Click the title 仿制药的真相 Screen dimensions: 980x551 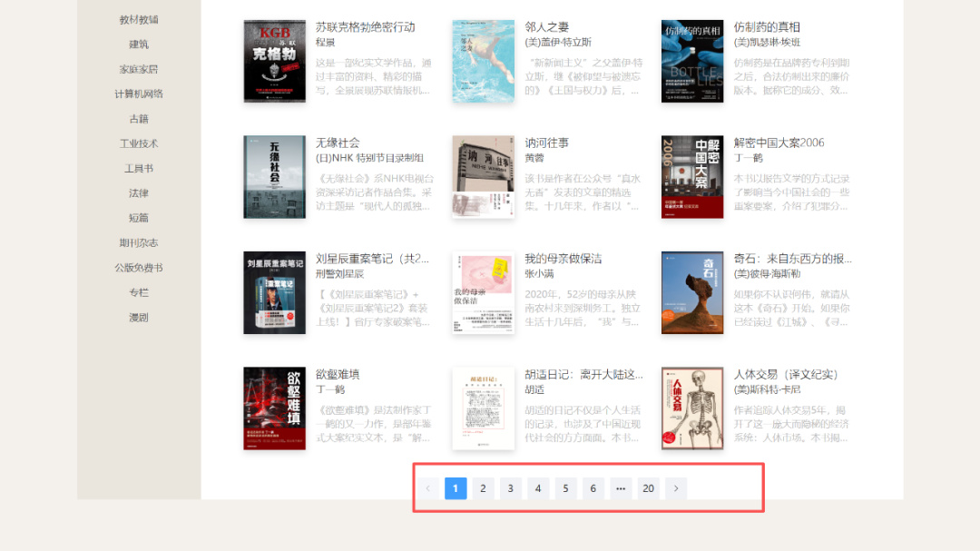click(x=767, y=27)
